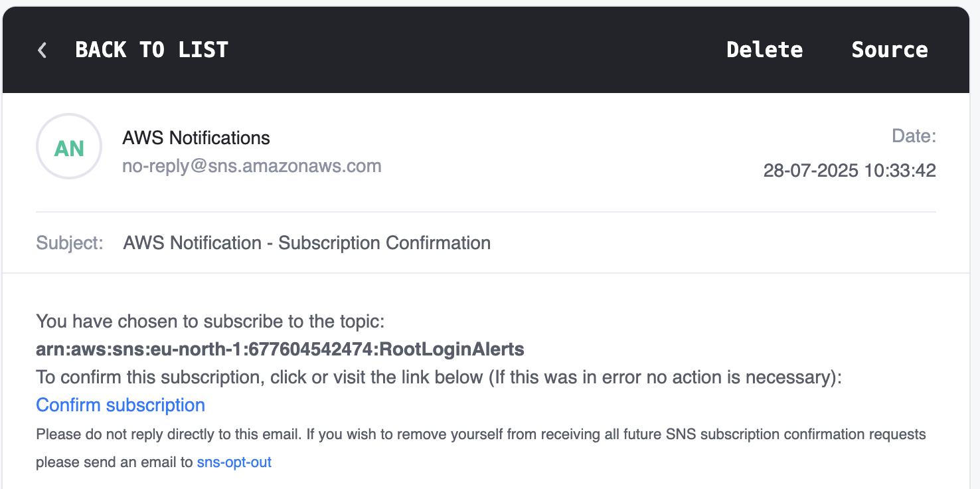Select the AWS Notifications sender name
Viewport: 980px width, 489px height.
coord(196,138)
